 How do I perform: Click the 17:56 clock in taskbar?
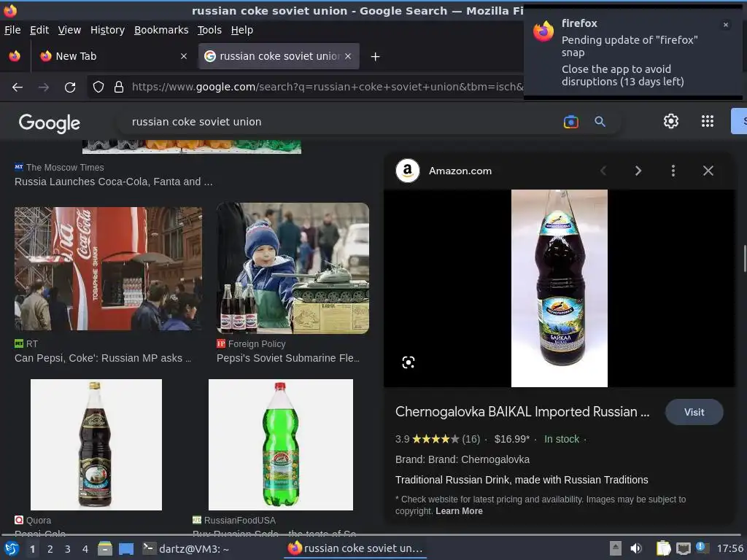click(729, 548)
